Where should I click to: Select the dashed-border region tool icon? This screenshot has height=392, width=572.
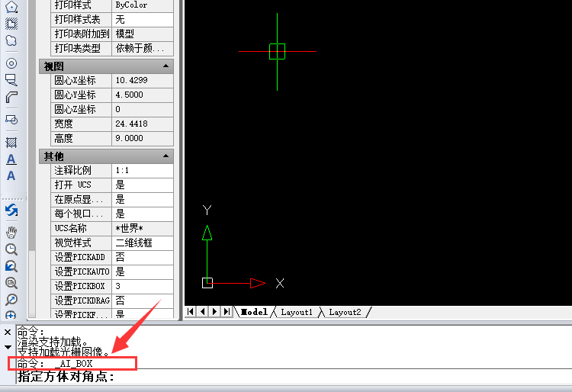point(11,24)
